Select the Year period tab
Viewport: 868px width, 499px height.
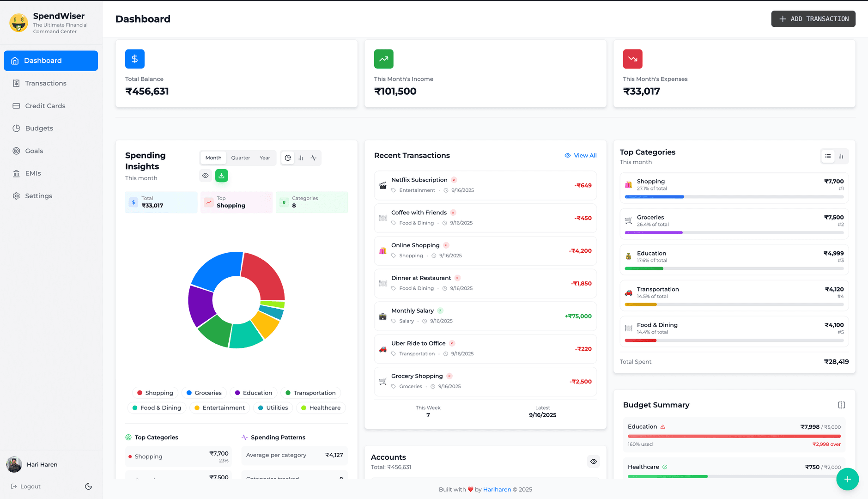coord(265,158)
